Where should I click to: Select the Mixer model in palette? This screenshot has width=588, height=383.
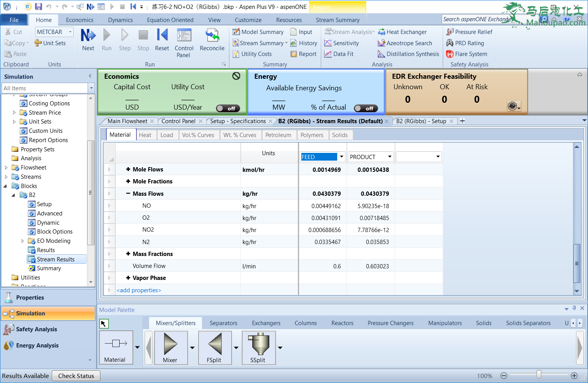(x=170, y=347)
